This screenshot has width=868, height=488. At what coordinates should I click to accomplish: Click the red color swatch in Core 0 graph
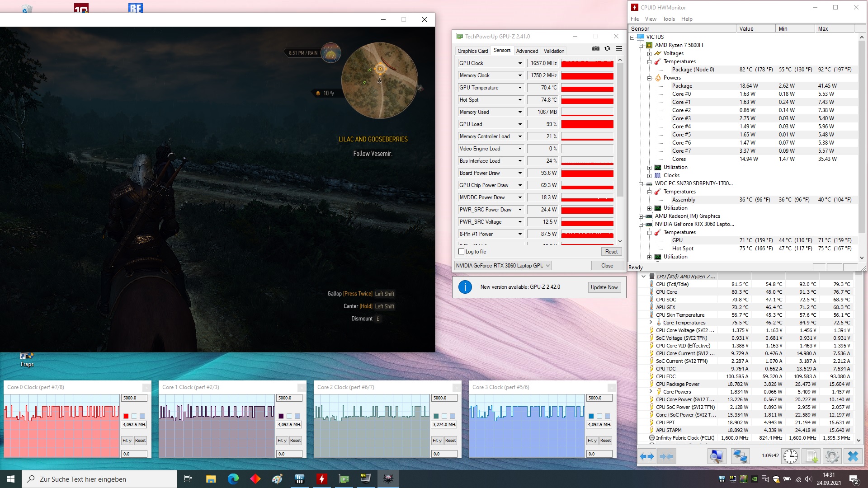[126, 416]
